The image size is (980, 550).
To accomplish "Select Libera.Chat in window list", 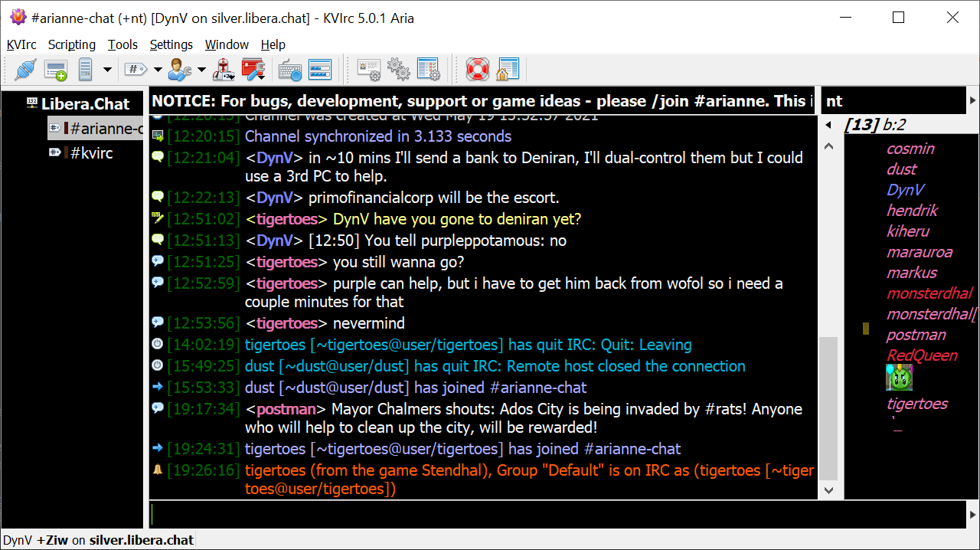I will coord(85,103).
